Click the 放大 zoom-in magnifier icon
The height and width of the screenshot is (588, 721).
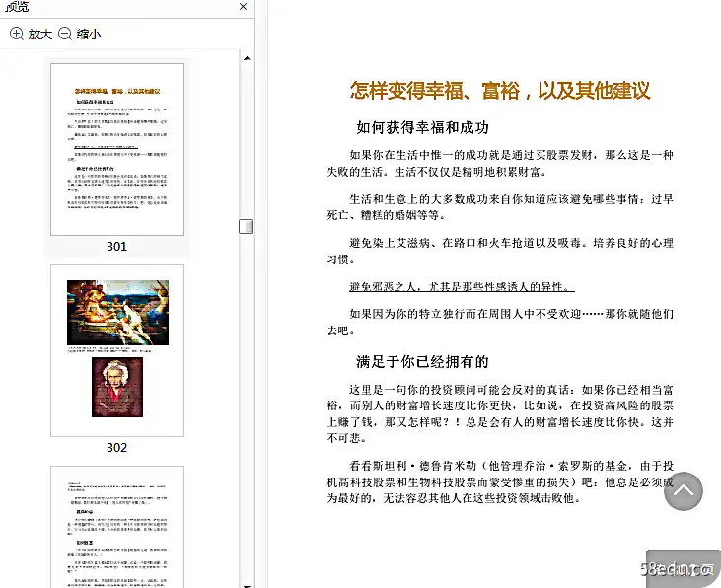pos(17,34)
